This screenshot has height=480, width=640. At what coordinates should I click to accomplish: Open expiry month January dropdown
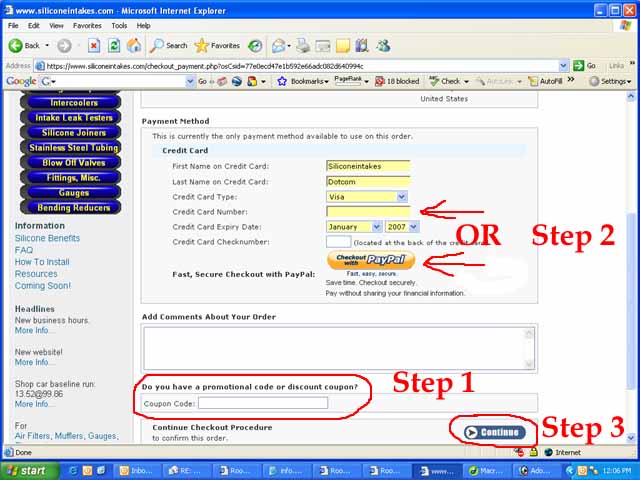point(377,227)
